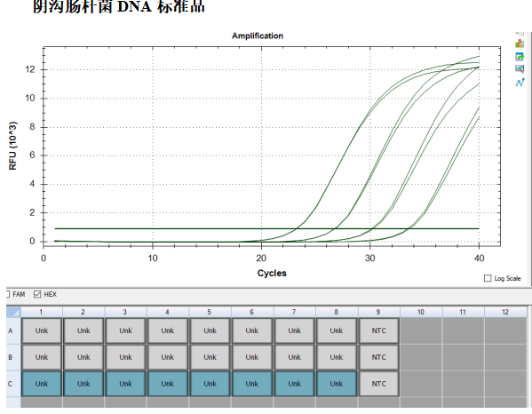Select plate column header 9
Viewport: 532px width, 414px height.
pos(378,312)
